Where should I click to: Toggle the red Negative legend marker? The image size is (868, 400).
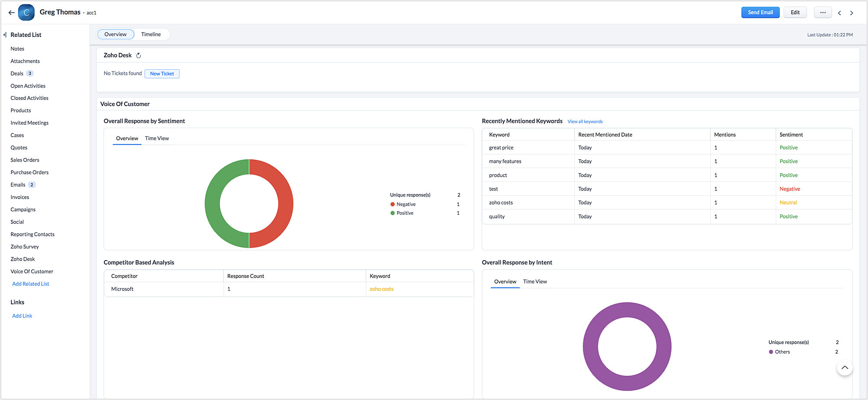[392, 204]
